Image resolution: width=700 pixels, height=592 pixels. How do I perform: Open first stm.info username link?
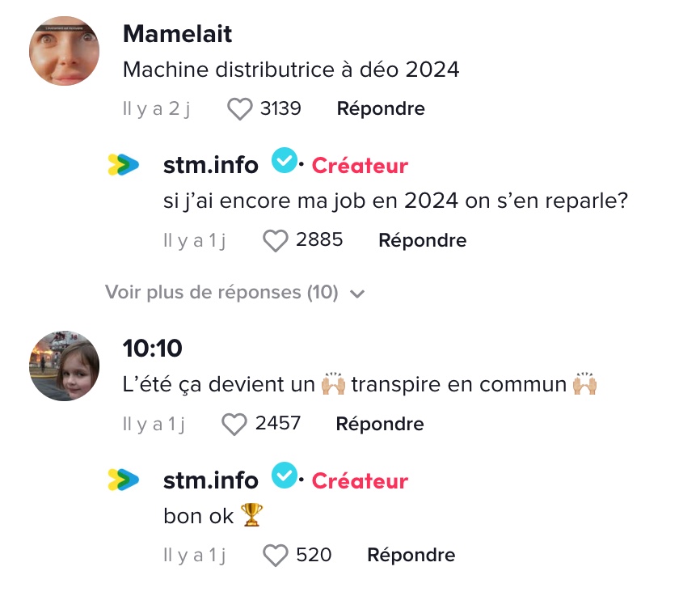tap(211, 165)
